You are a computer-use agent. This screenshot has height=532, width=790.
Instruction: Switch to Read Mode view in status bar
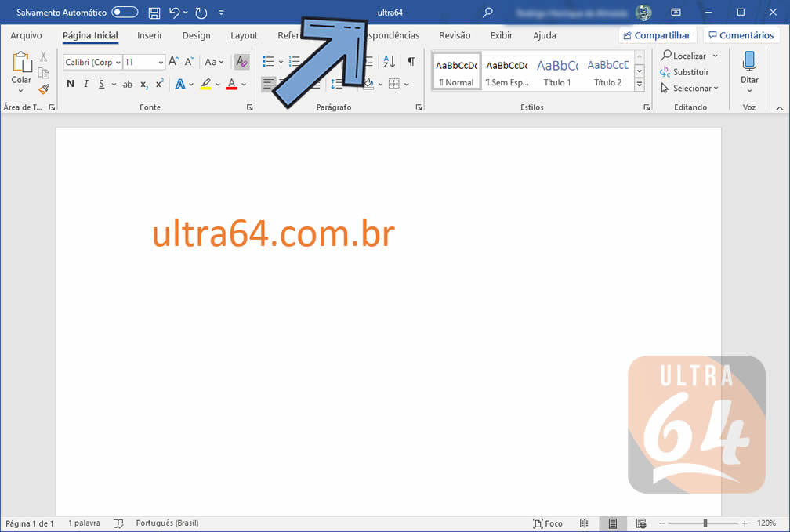tap(585, 523)
